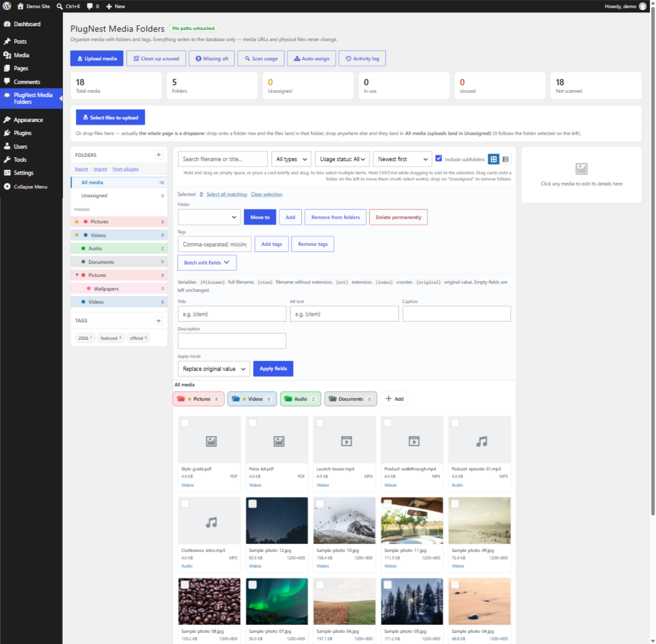
Task: Toggle the Include subfolders checkbox
Action: pyautogui.click(x=439, y=158)
